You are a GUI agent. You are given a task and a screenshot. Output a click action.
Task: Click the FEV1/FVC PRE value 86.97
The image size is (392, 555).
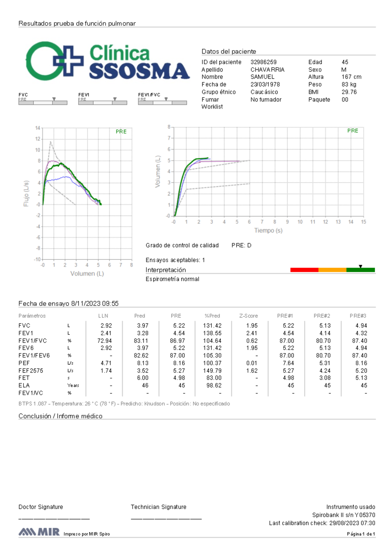pos(177,341)
